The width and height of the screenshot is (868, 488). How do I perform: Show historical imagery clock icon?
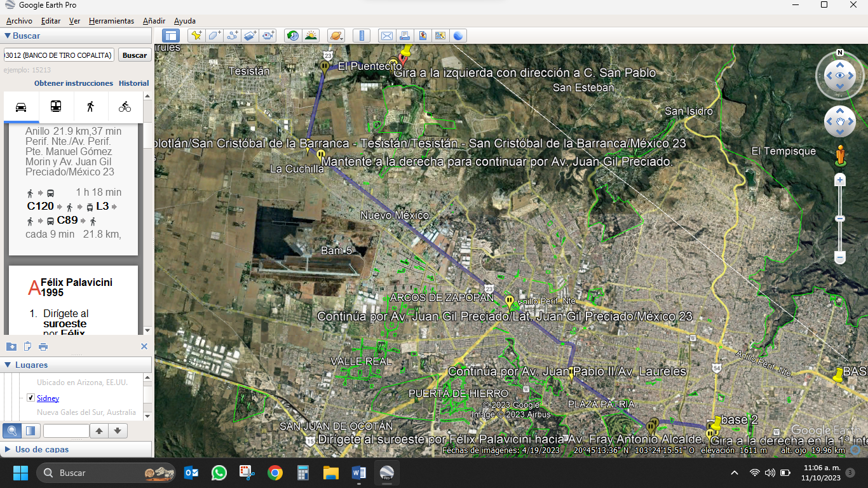tap(293, 36)
